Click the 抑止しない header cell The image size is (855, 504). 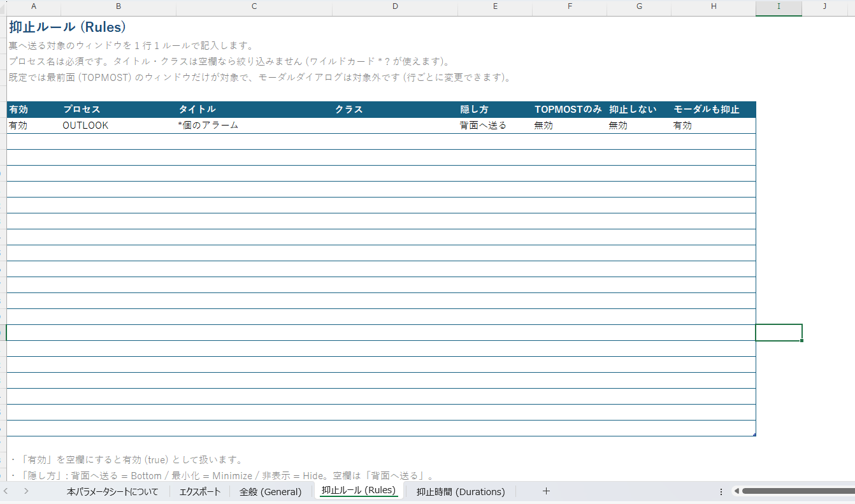click(x=639, y=110)
